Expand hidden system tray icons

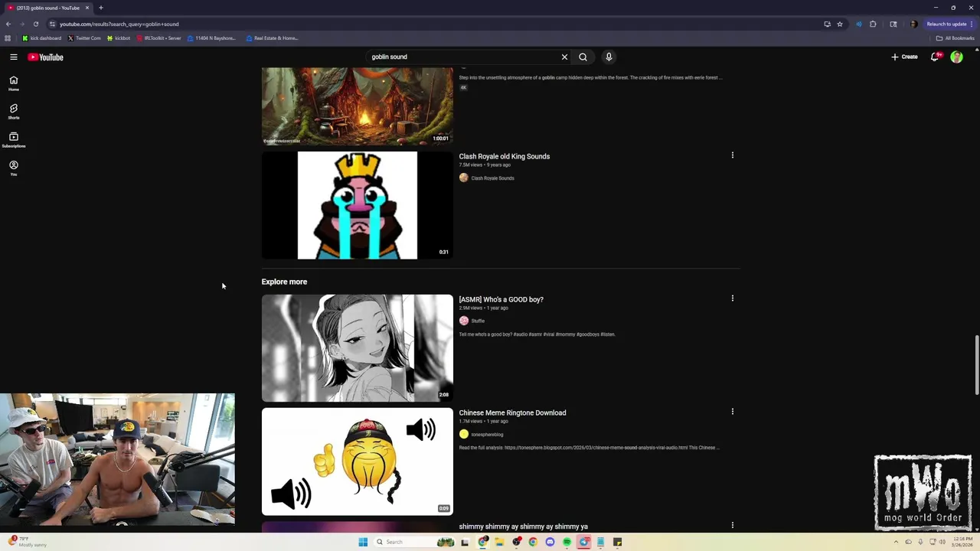point(896,542)
